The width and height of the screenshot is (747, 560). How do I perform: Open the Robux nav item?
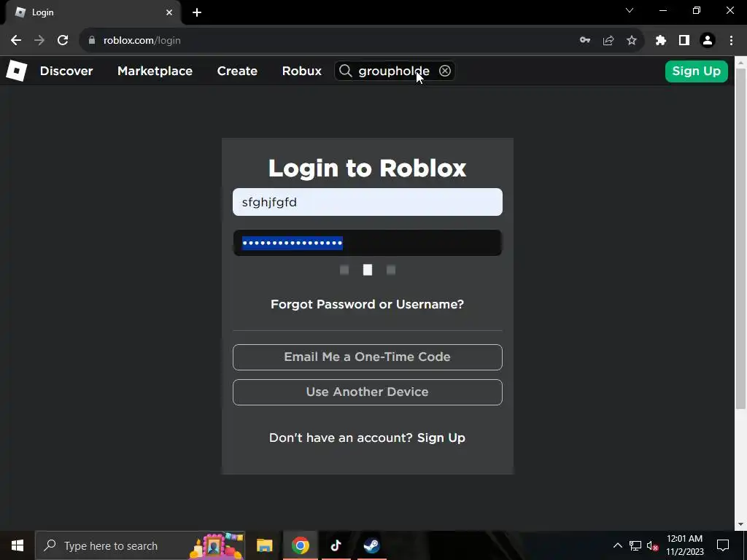click(x=301, y=71)
